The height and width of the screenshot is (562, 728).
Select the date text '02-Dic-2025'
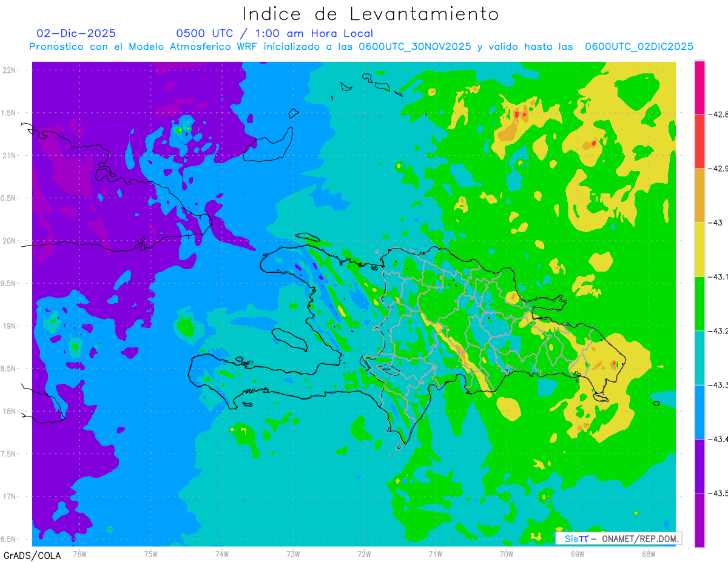76,33
